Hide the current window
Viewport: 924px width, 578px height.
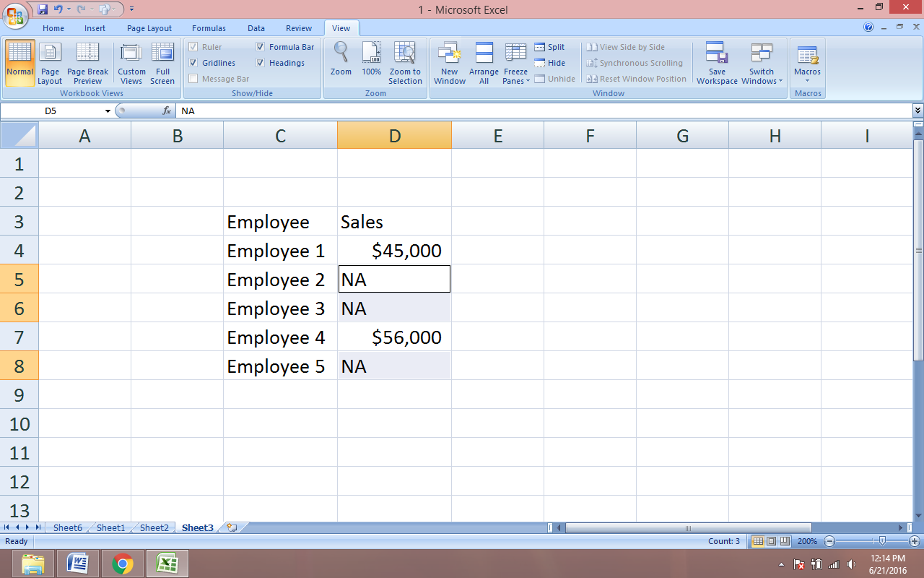pos(549,63)
